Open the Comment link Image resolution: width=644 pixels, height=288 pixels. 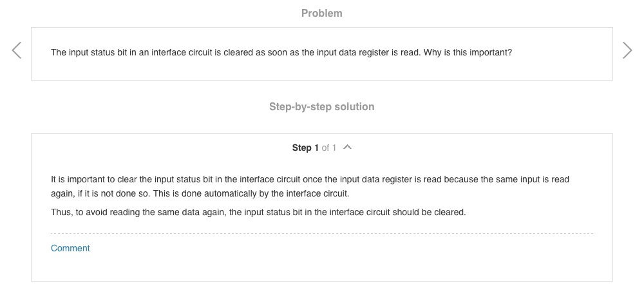[x=70, y=248]
